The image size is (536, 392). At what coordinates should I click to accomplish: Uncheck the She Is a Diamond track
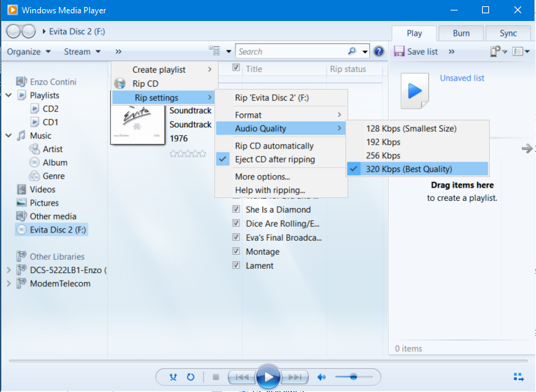[x=237, y=209]
